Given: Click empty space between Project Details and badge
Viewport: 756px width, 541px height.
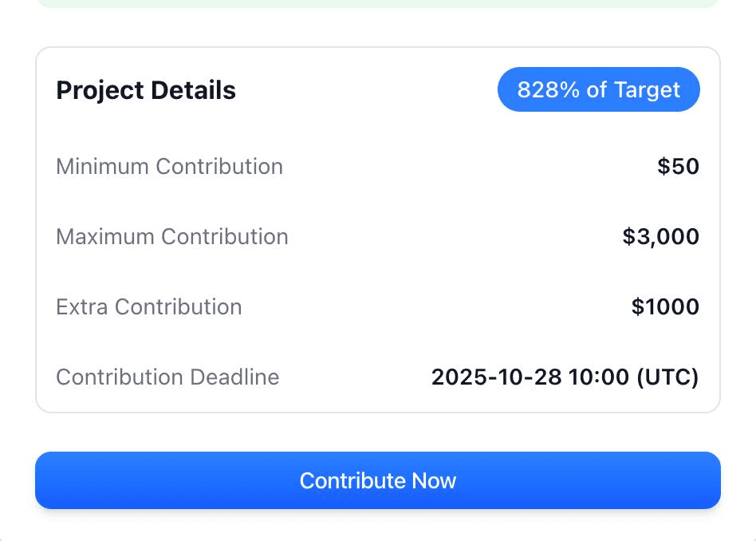Looking at the screenshot, I should (367, 90).
